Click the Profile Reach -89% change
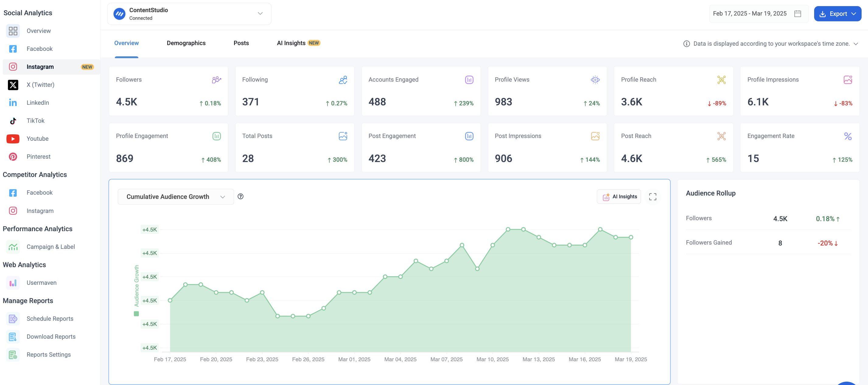Image resolution: width=868 pixels, height=385 pixels. click(x=717, y=104)
